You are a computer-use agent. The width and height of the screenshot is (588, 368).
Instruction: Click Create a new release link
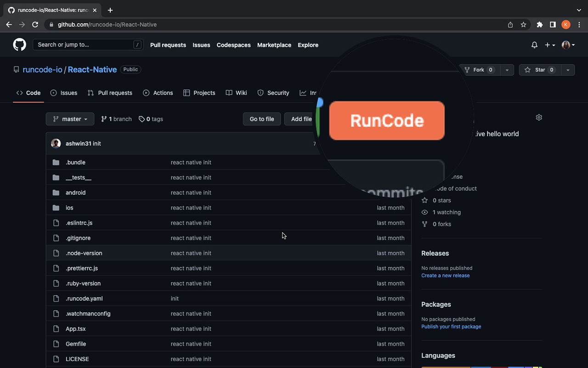tap(446, 276)
